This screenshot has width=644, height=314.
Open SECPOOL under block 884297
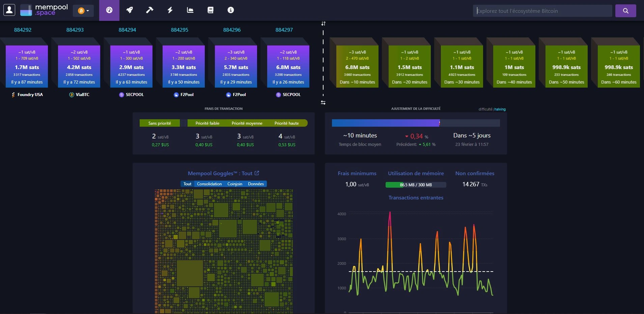pyautogui.click(x=288, y=95)
